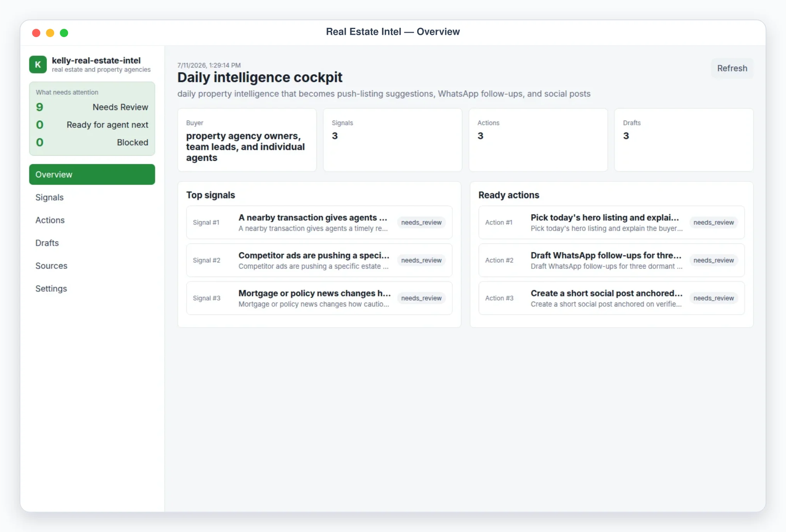
Task: Open Signal #3 mortgage policy news row
Action: pyautogui.click(x=319, y=298)
